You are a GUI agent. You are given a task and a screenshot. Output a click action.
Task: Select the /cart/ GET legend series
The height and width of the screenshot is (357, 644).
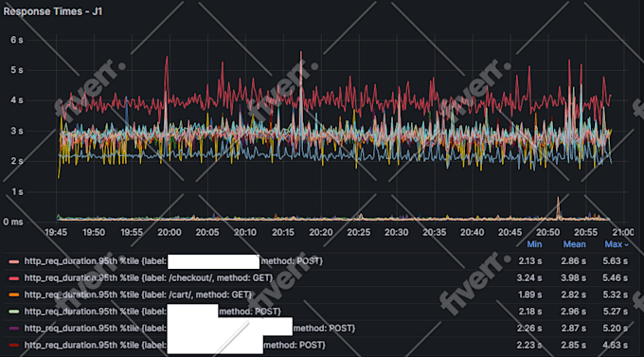click(138, 295)
